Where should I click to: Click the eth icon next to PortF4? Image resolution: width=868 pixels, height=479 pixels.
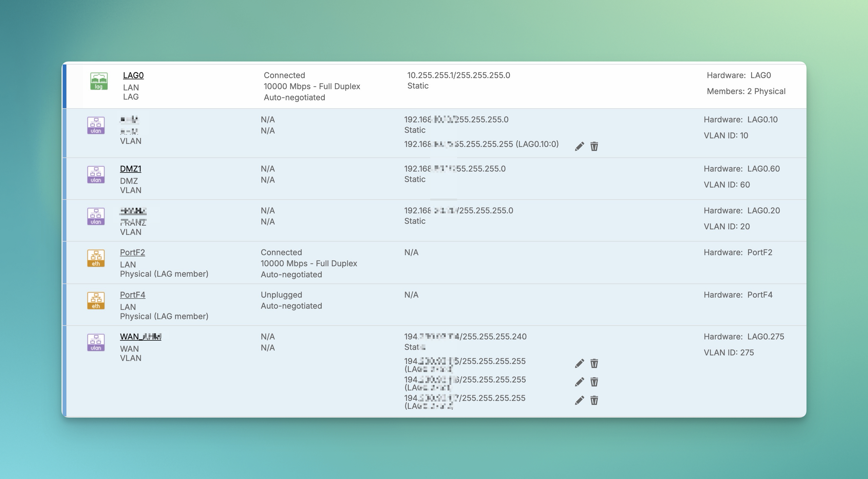point(96,300)
